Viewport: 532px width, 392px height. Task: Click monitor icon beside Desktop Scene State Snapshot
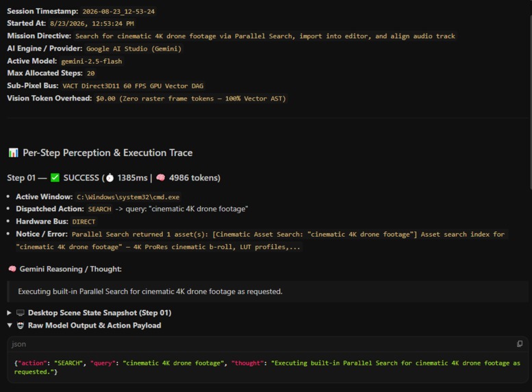(x=21, y=313)
